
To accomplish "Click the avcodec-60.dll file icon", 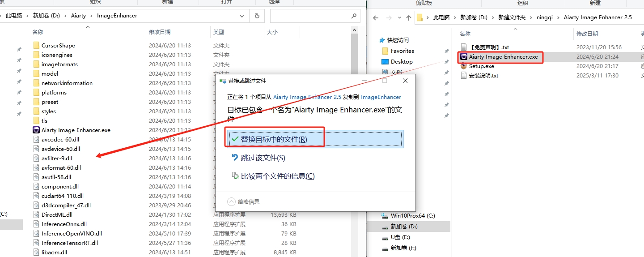I will point(36,139).
